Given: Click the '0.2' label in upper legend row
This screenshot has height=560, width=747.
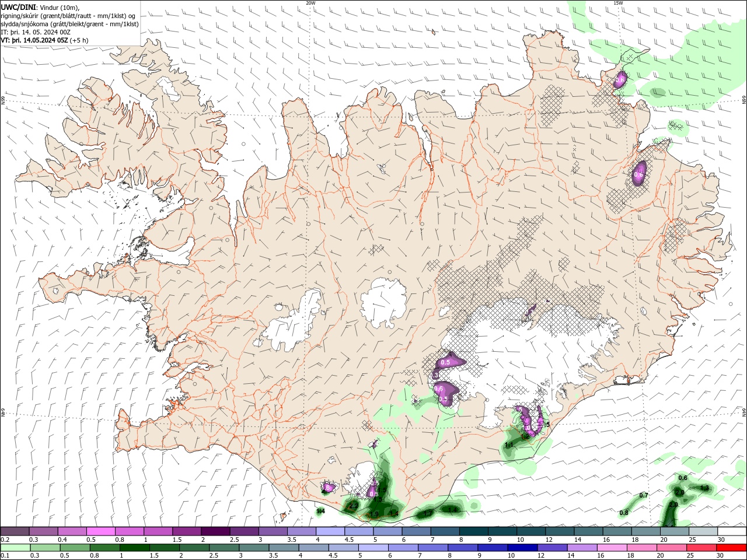Looking at the screenshot, I should tap(5, 540).
